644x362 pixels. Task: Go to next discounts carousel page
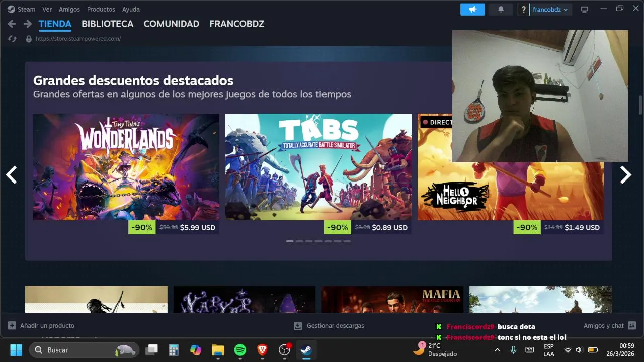pos(625,175)
